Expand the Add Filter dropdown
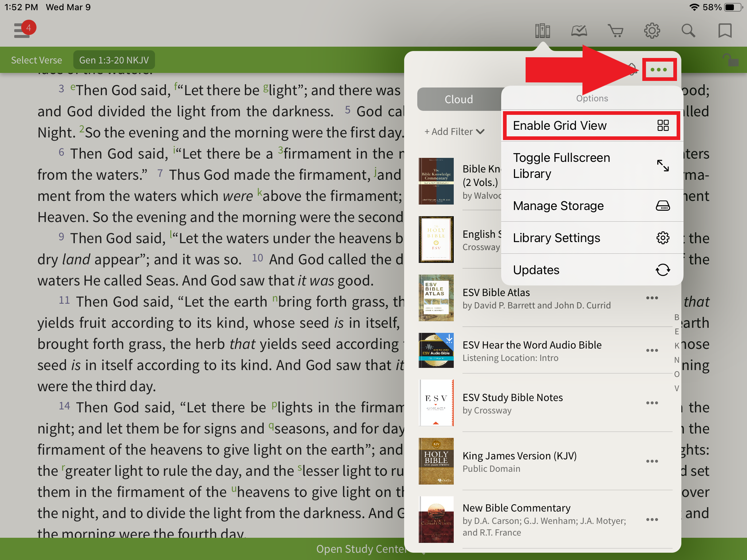 tap(454, 132)
